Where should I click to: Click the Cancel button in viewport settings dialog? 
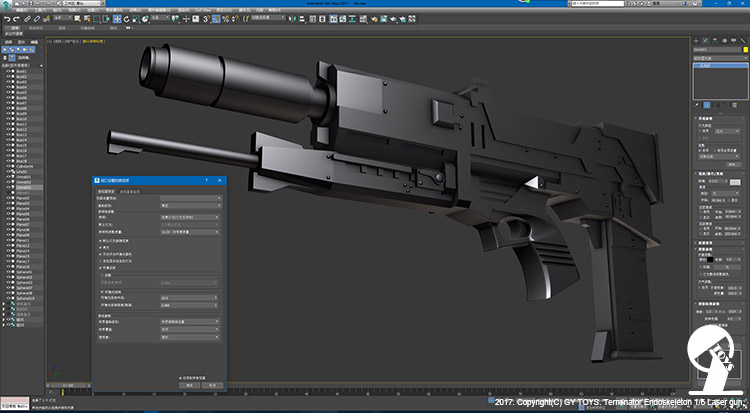point(212,385)
